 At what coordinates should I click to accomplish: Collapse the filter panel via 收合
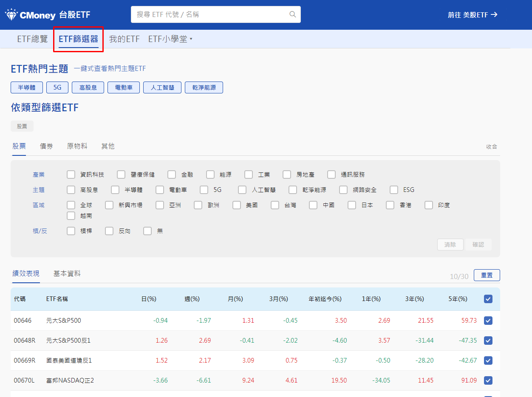(491, 146)
